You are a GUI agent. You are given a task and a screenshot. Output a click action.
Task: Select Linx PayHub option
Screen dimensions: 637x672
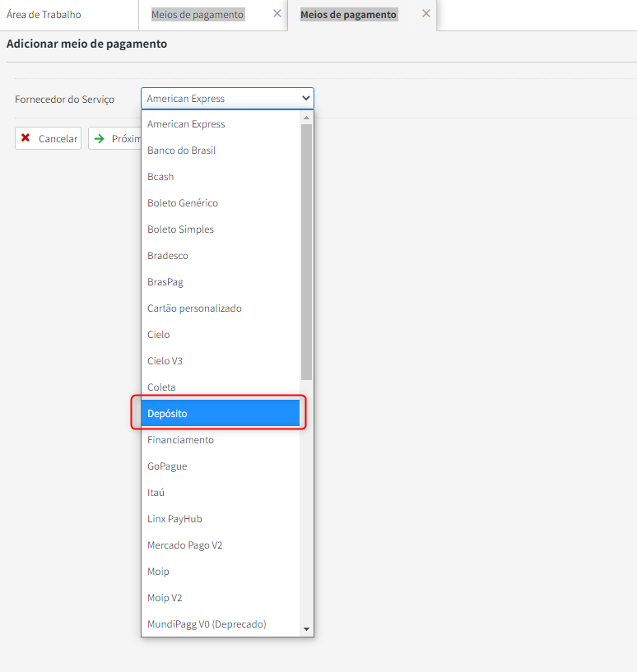221,518
